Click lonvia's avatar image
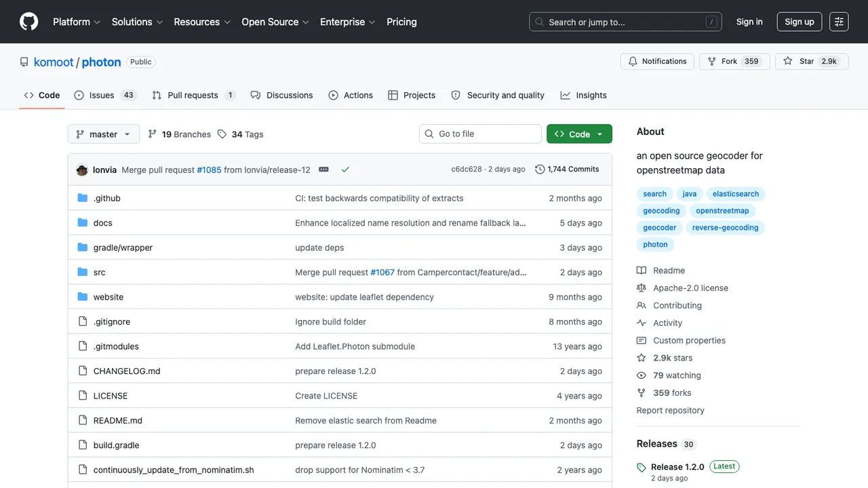The height and width of the screenshot is (488, 868). (x=82, y=169)
